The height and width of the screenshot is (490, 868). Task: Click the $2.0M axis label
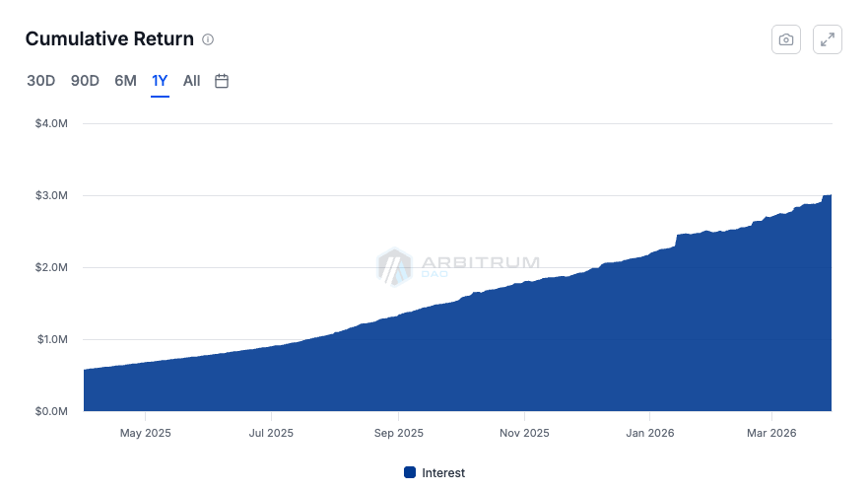[51, 267]
